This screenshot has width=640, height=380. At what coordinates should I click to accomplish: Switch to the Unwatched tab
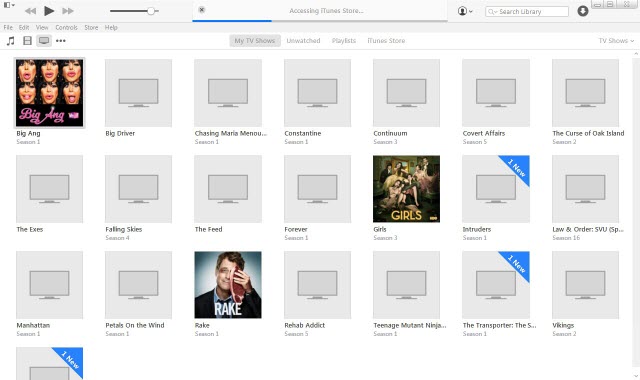[303, 40]
